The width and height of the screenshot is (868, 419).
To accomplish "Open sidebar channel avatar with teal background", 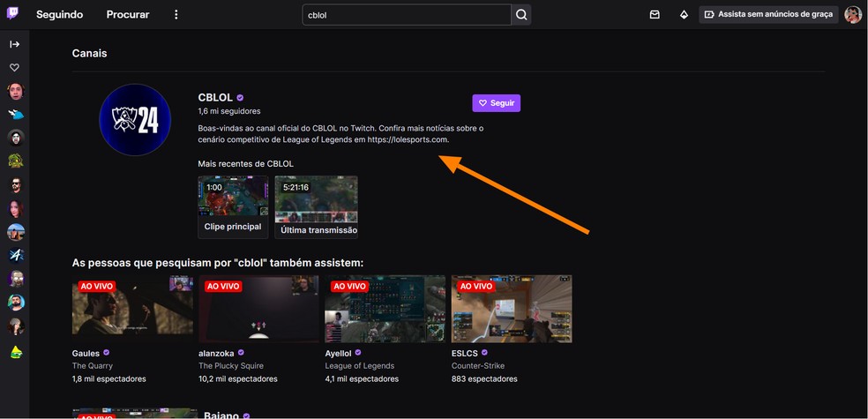I will click(16, 303).
